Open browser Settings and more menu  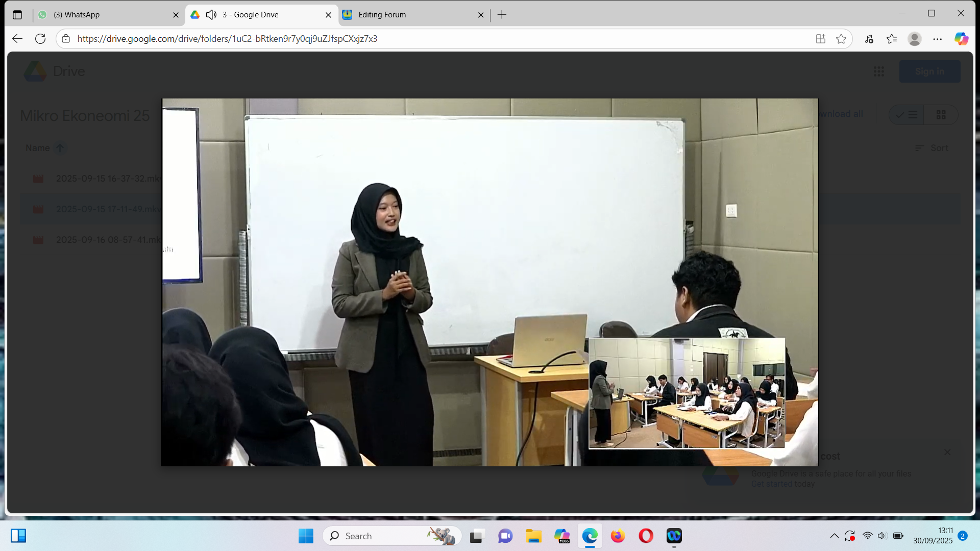(x=937, y=39)
